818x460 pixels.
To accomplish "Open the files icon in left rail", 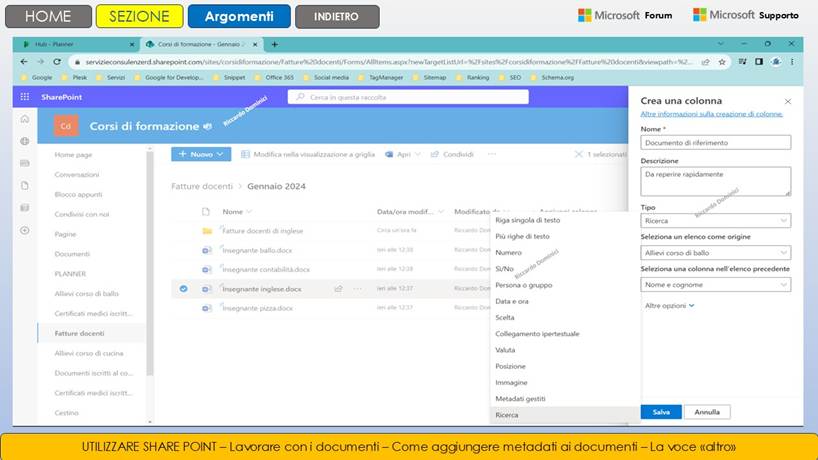I will pos(25,186).
